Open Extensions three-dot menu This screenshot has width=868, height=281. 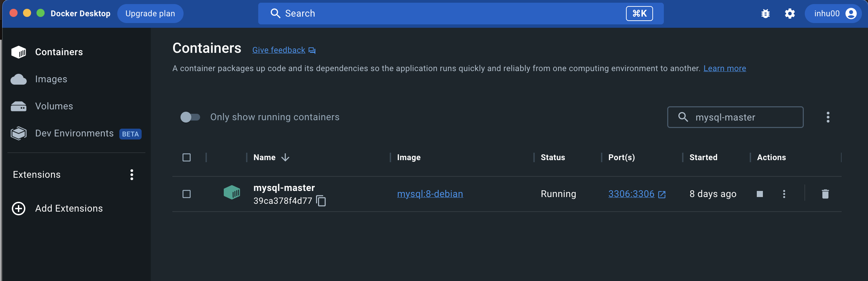pyautogui.click(x=132, y=175)
